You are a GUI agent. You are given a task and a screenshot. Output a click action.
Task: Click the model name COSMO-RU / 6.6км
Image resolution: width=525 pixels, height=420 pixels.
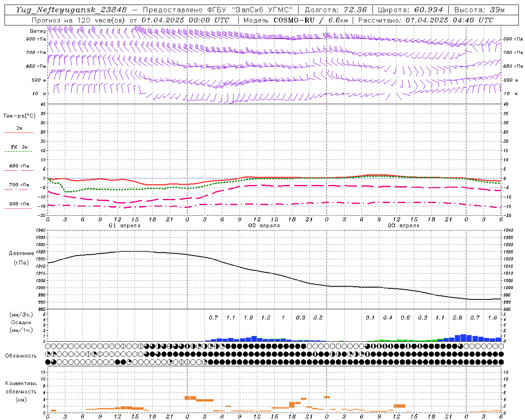click(311, 20)
